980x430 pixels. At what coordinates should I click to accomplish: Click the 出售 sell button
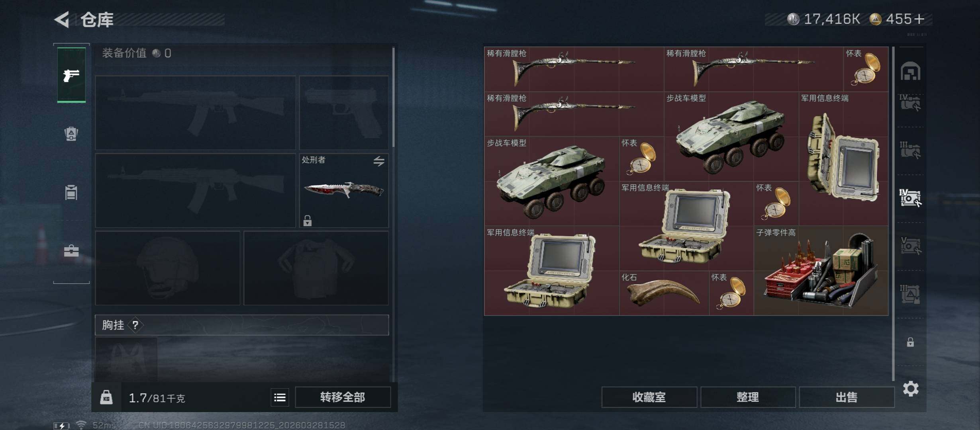(847, 397)
